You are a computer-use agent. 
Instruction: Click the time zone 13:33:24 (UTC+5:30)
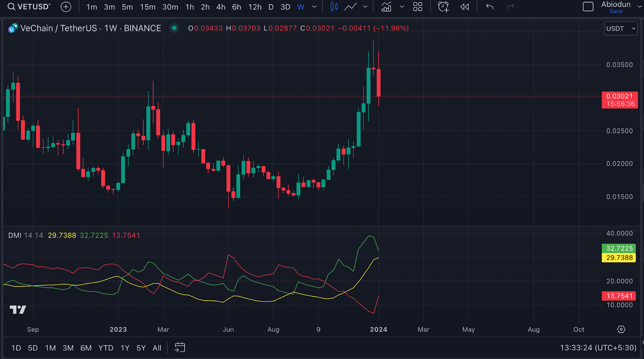pos(598,348)
